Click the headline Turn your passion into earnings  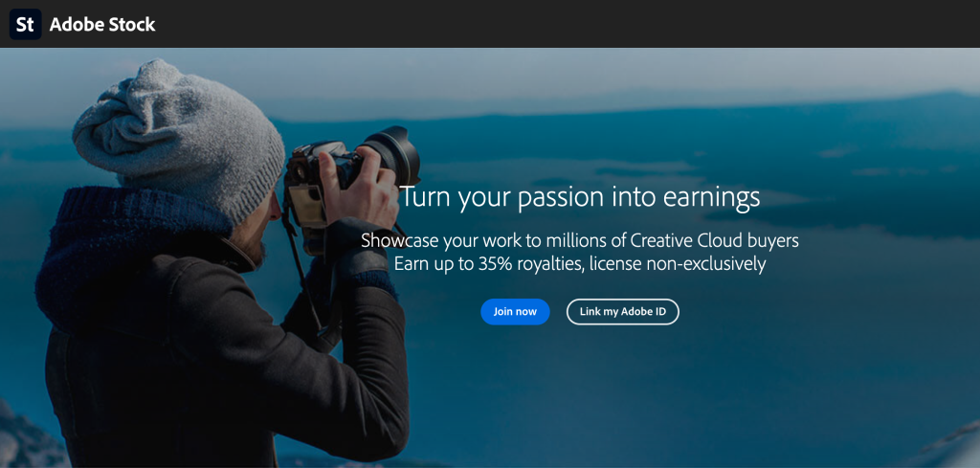tap(580, 197)
